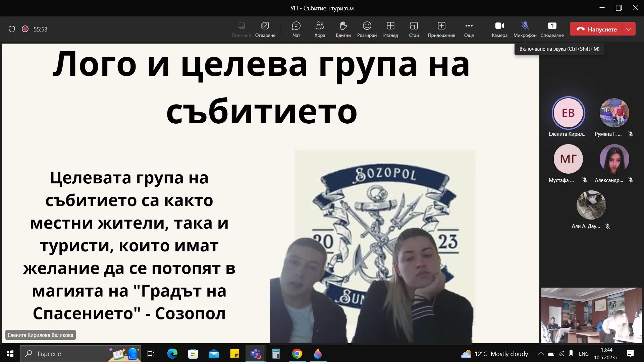Screen dimensions: 644x362
Task: Open Calculator from the taskbar
Action: [276, 354]
